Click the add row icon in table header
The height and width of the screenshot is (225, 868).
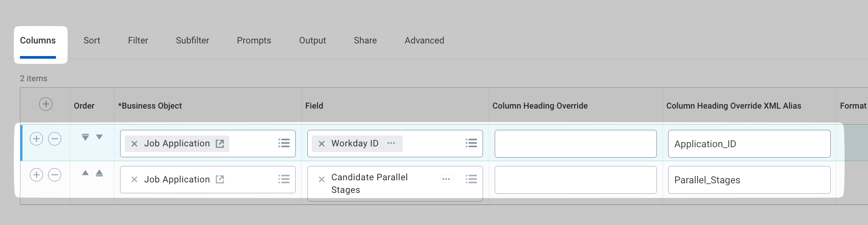tap(46, 104)
